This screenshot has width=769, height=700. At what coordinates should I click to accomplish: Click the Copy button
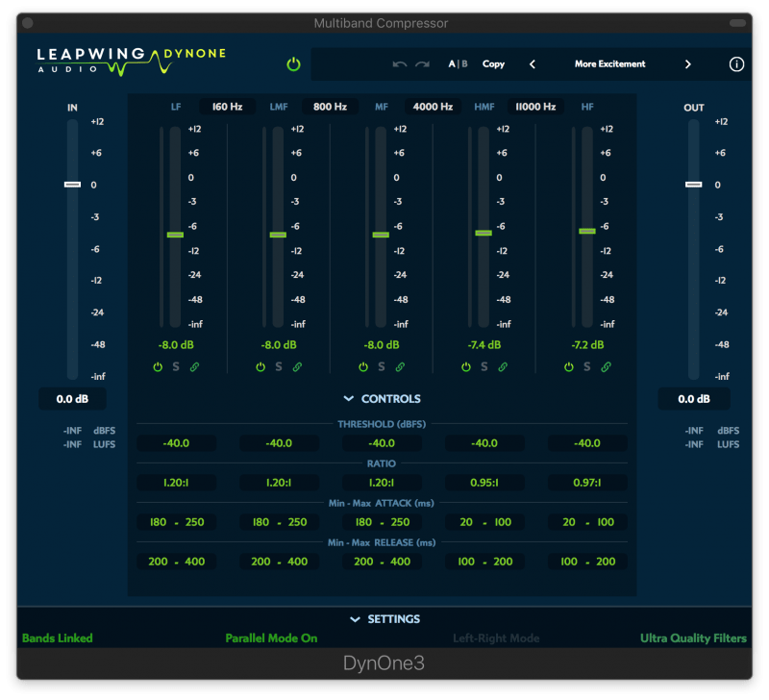point(493,63)
